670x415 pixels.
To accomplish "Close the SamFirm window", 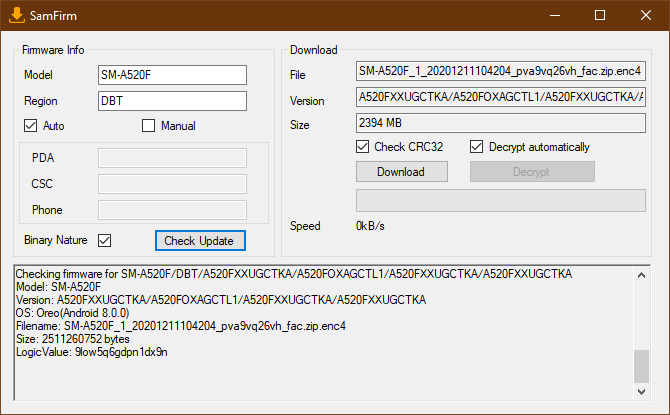I will click(646, 15).
